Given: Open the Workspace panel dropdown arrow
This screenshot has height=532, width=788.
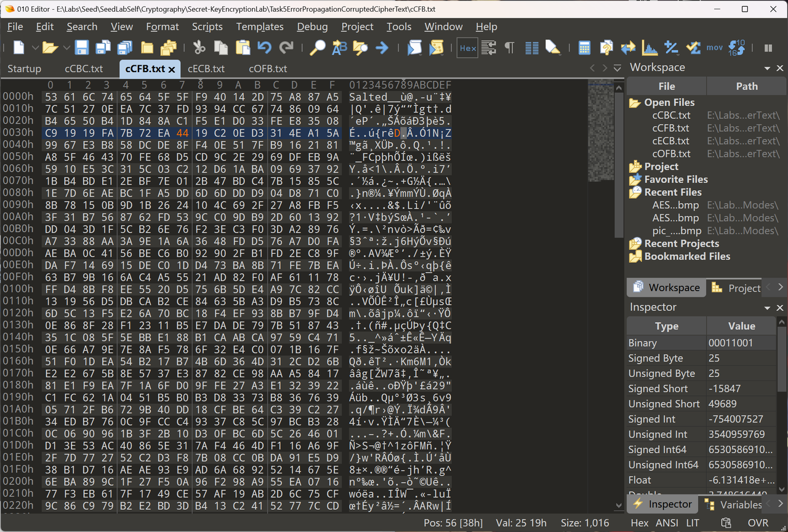Looking at the screenshot, I should pyautogui.click(x=768, y=68).
